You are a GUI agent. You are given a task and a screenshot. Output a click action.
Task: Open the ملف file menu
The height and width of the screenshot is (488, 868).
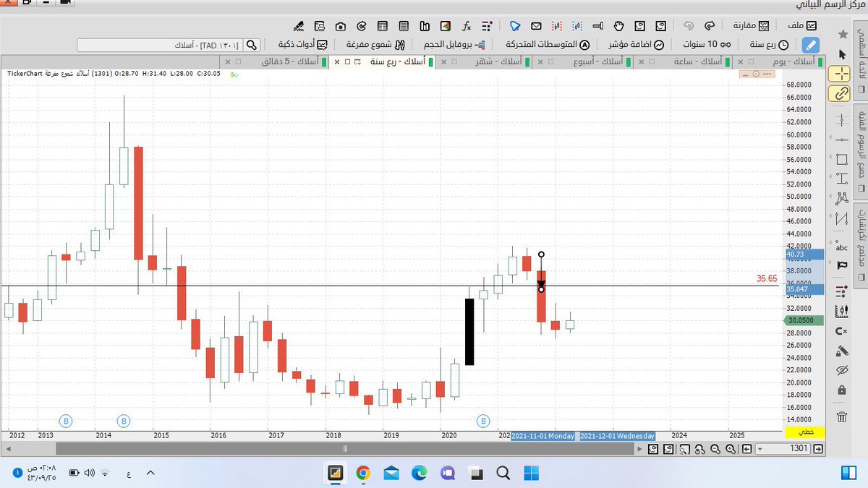pos(801,25)
